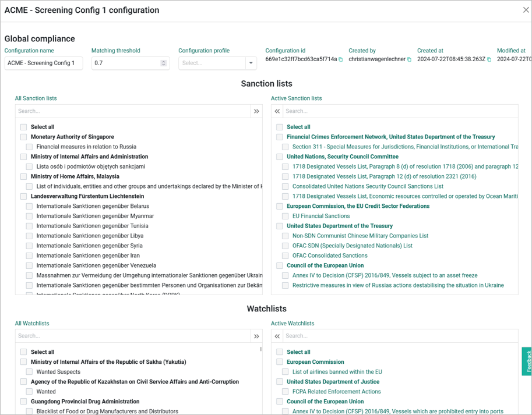Close the configuration dialog

(526, 10)
